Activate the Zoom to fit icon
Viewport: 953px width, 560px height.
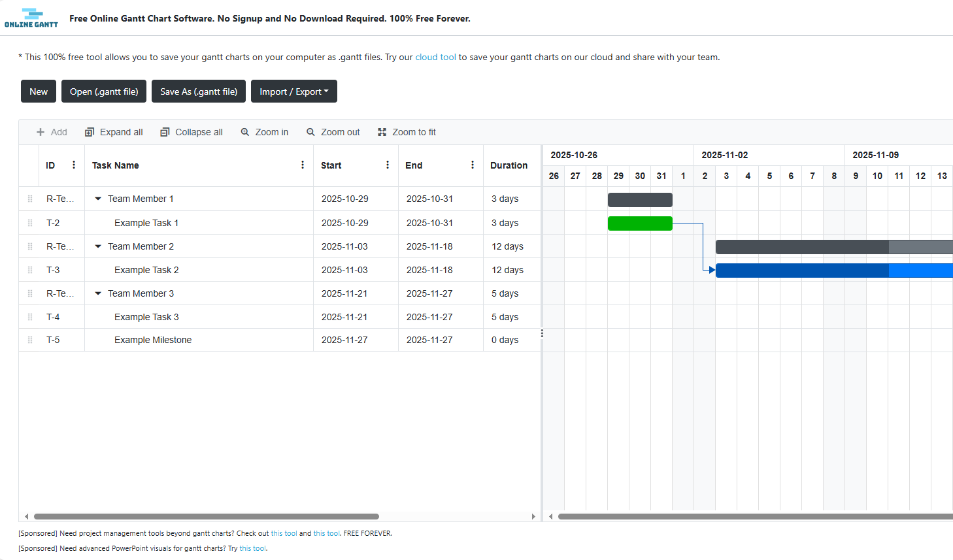point(382,131)
